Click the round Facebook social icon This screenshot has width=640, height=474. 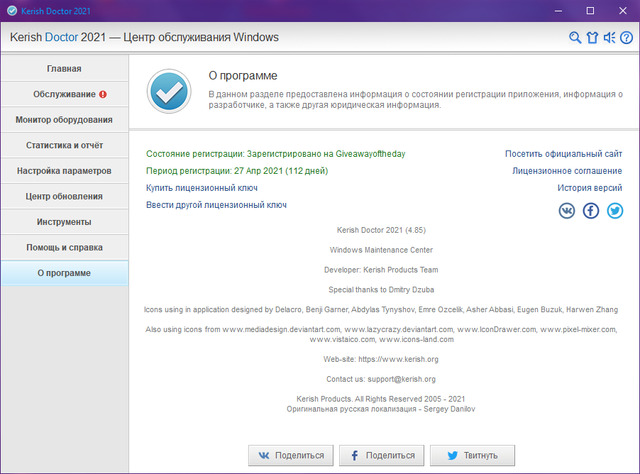(x=591, y=210)
